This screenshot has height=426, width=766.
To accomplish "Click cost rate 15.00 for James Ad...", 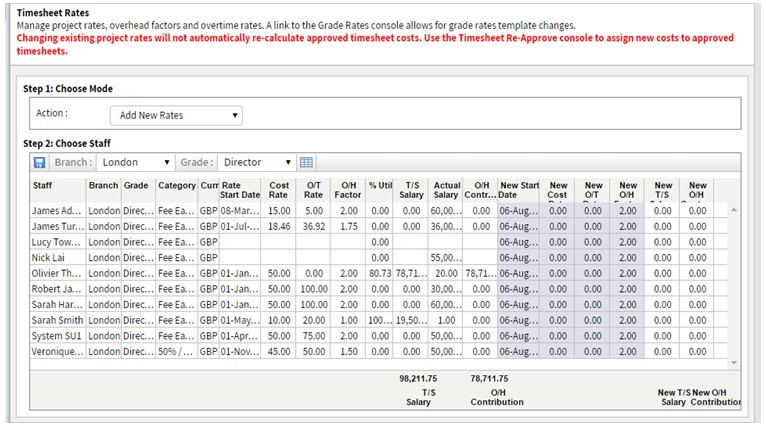I will coord(279,211).
